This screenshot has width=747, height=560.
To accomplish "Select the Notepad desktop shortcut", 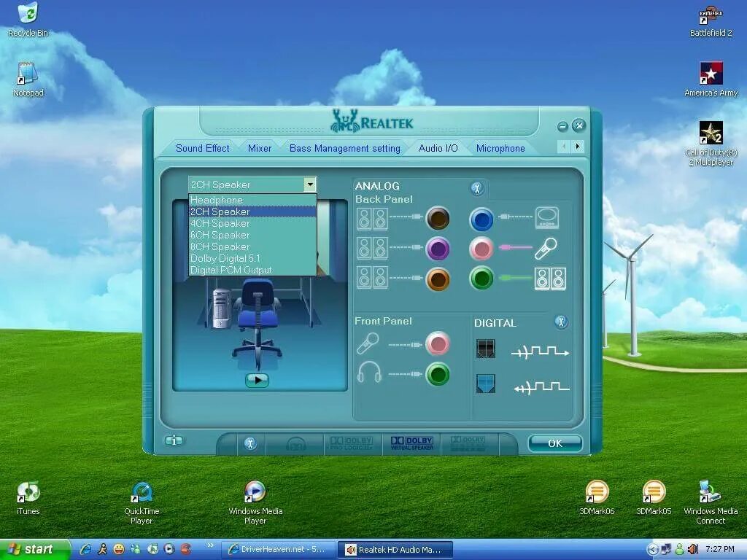I will click(28, 79).
